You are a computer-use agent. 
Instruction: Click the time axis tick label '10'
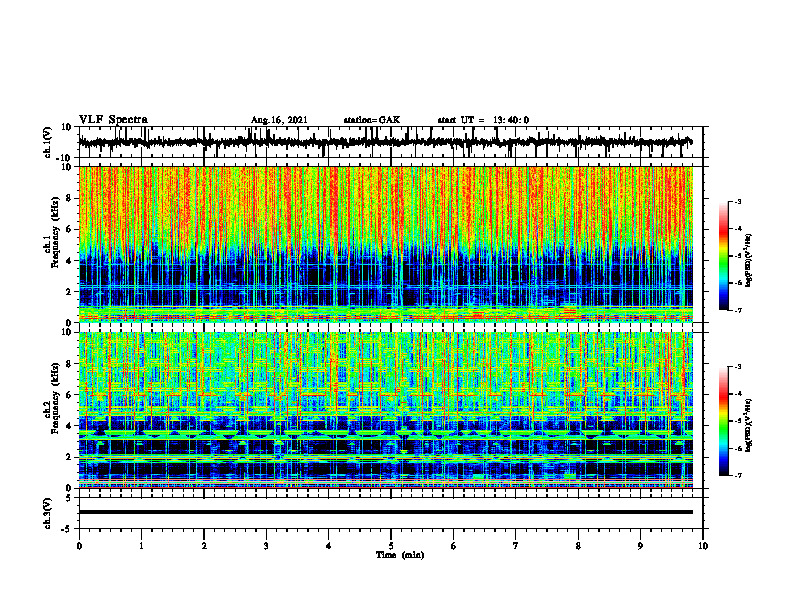coord(703,546)
